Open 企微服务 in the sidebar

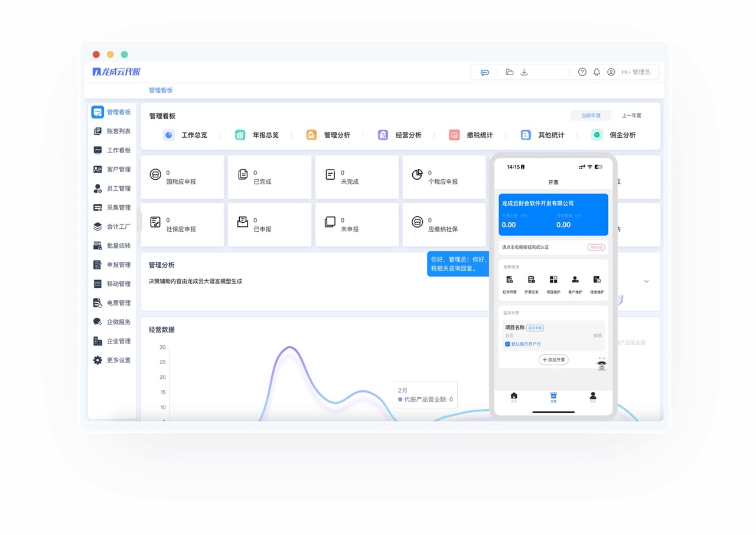point(112,322)
